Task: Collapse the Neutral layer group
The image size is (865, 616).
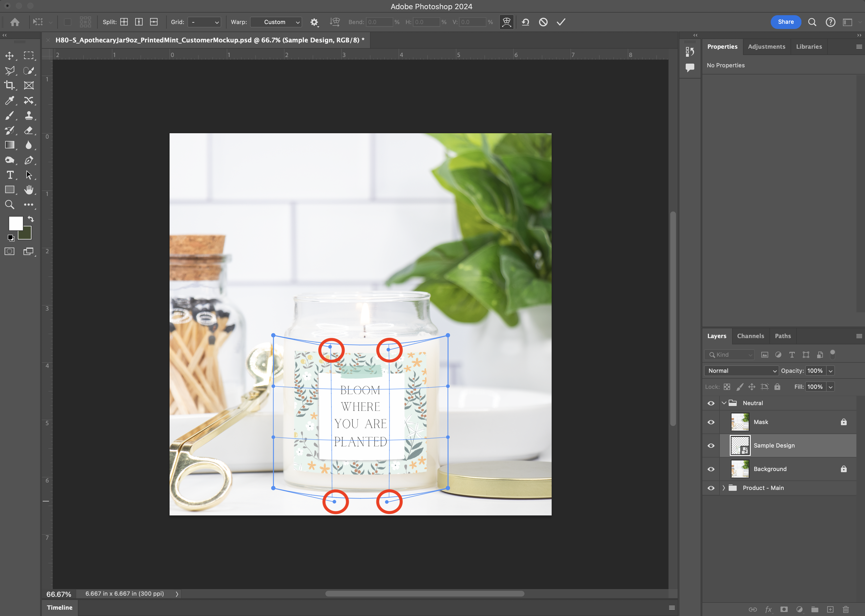Action: pyautogui.click(x=724, y=403)
